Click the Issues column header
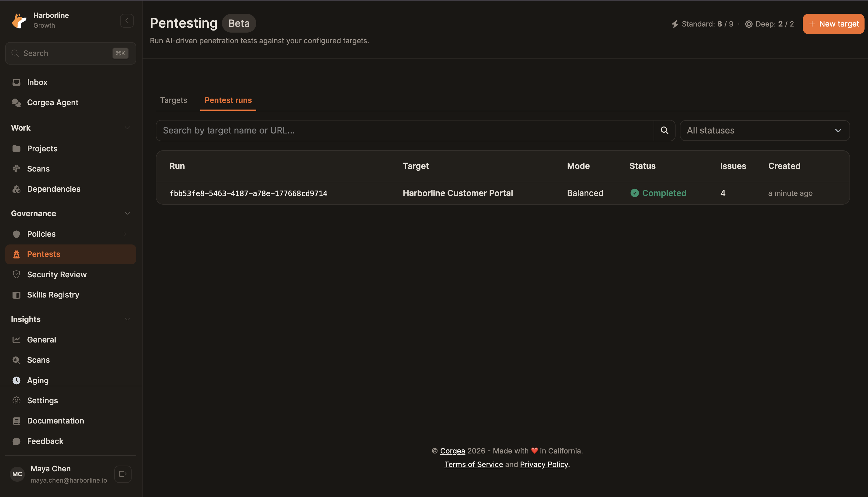The width and height of the screenshot is (868, 497). tap(733, 166)
